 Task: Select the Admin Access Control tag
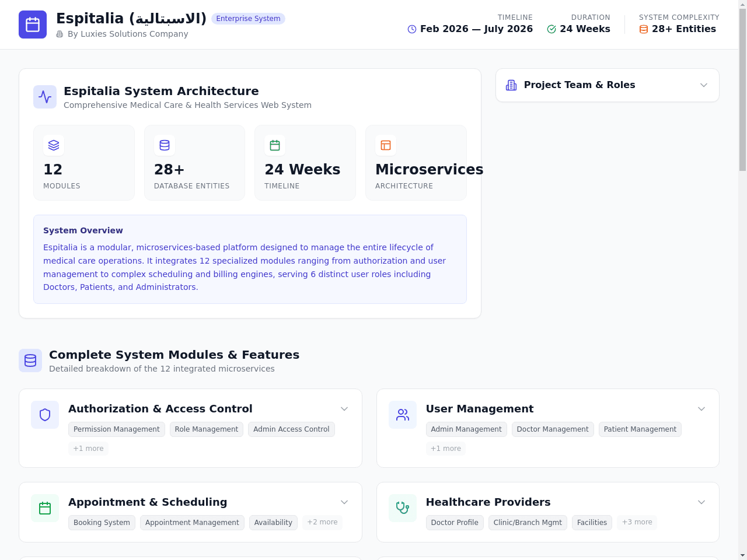point(291,429)
